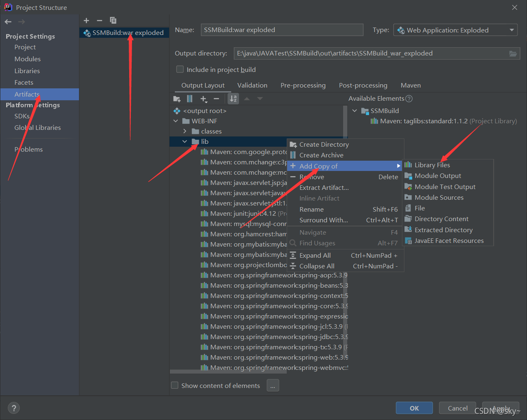This screenshot has width=527, height=420.
Task: Open Add Copy of submenu entry
Action: [x=345, y=166]
